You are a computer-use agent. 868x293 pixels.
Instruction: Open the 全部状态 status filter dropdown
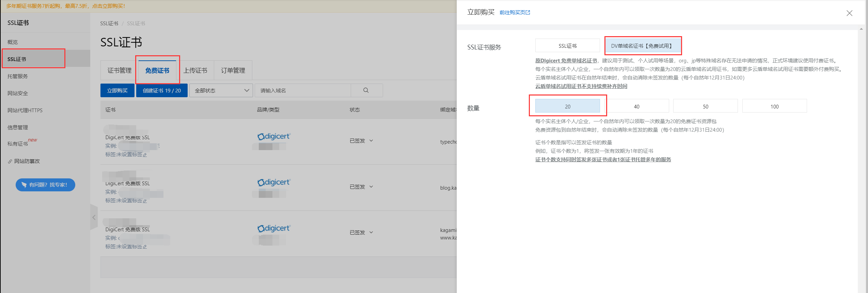click(x=221, y=90)
